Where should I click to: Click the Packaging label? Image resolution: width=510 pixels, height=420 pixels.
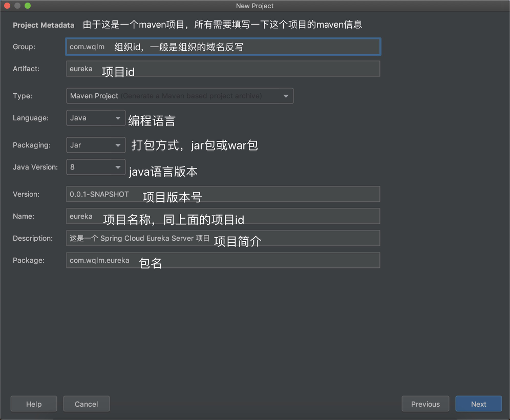click(32, 145)
